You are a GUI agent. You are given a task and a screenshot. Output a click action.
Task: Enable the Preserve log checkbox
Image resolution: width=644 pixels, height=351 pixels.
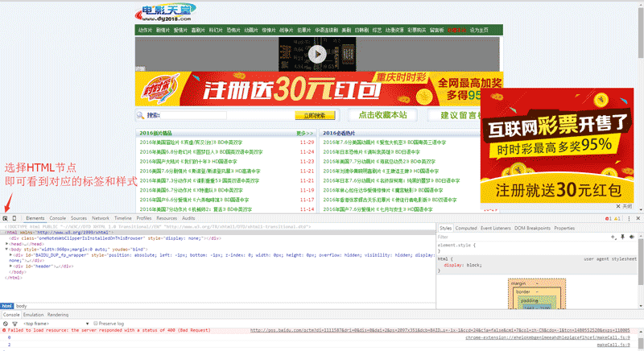point(95,324)
